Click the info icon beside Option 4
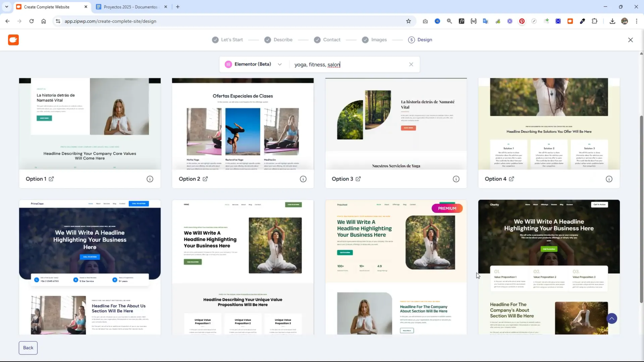 [609, 179]
